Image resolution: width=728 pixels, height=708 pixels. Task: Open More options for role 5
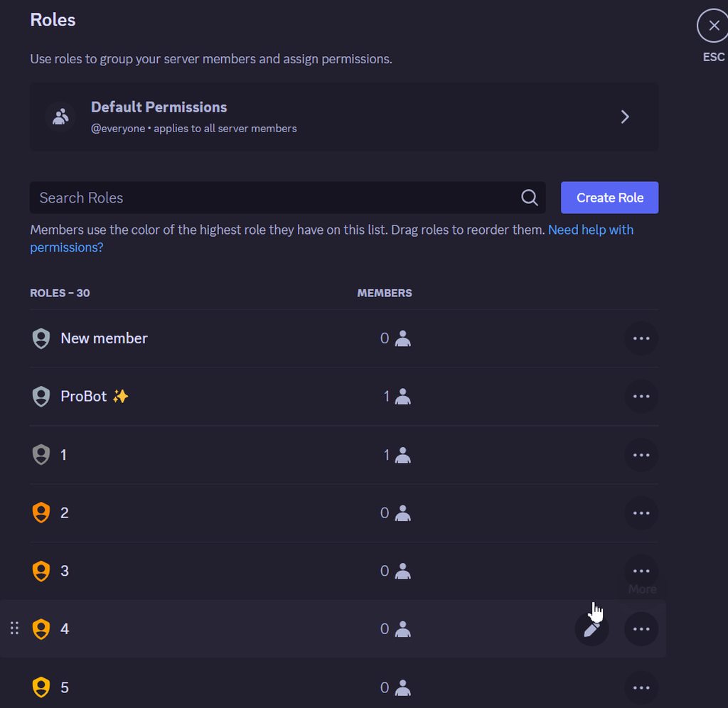(641, 687)
